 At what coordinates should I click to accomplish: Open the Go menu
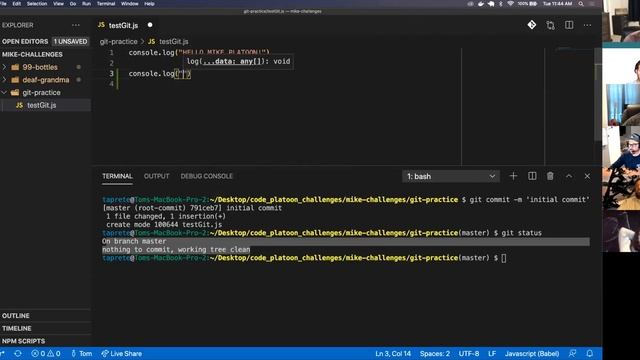click(73, 4)
